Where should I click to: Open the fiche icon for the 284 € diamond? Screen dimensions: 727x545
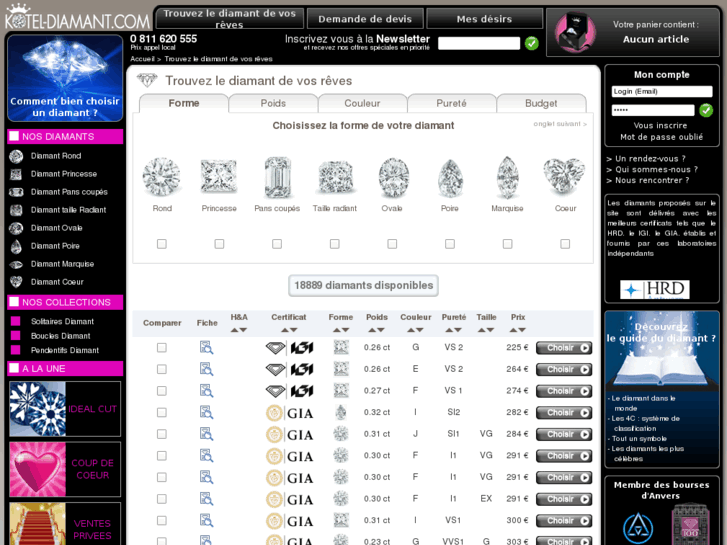point(206,434)
